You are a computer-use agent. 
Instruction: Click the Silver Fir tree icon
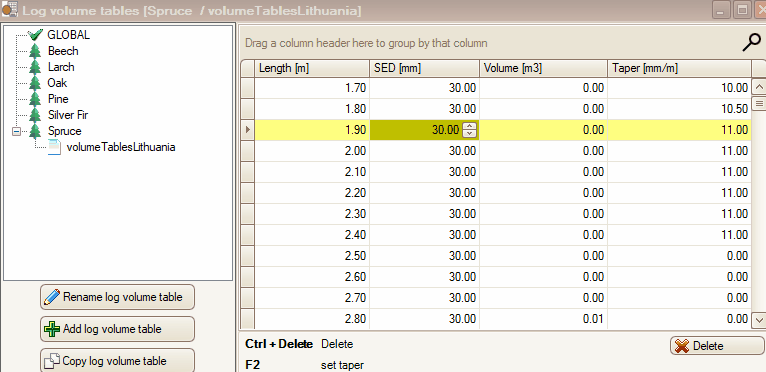coord(35,115)
